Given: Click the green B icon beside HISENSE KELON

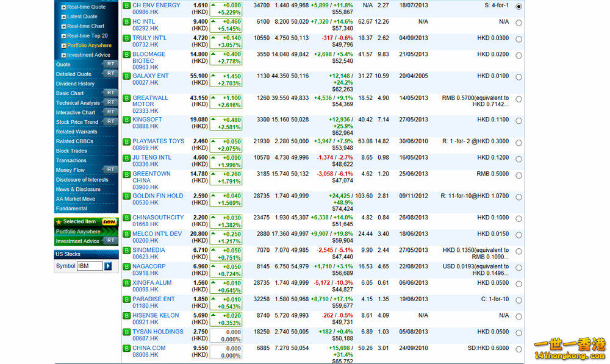Looking at the screenshot, I should 126,316.
